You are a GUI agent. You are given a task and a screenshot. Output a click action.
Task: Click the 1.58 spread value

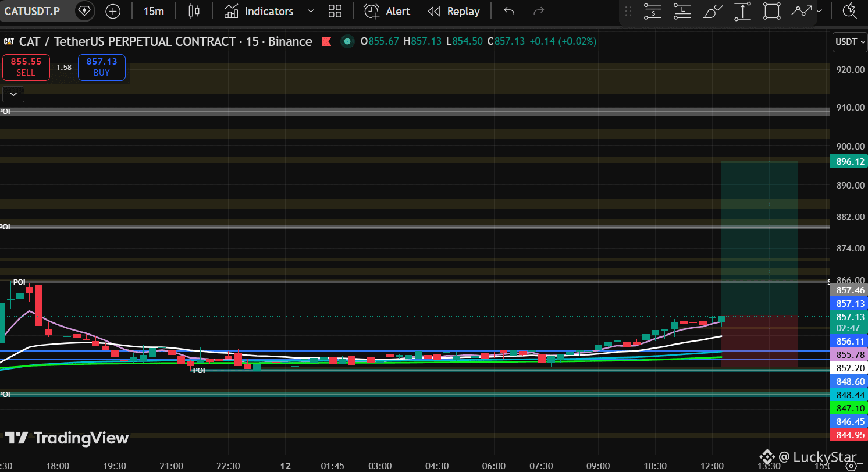coord(64,67)
